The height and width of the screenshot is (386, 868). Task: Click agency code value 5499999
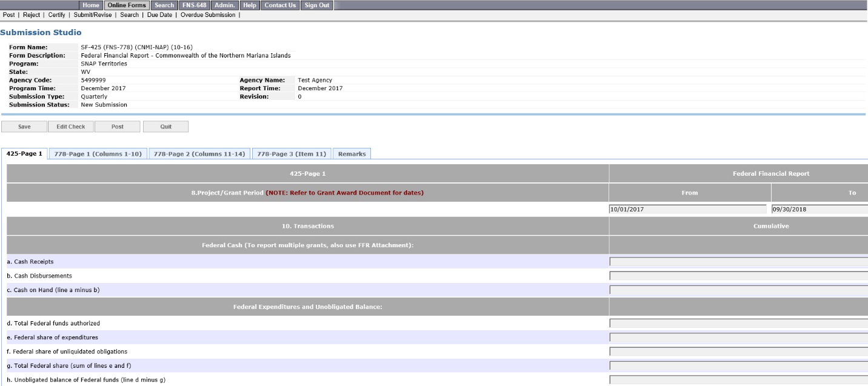coord(93,80)
